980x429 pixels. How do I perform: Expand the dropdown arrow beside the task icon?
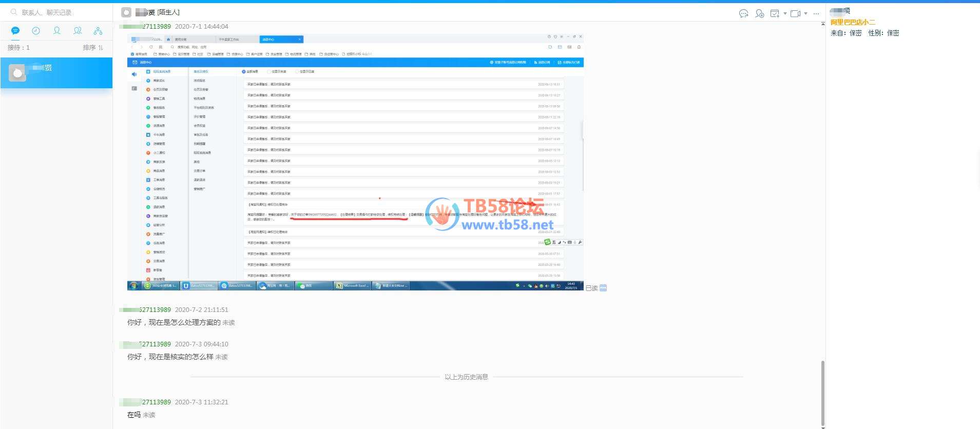(x=785, y=14)
